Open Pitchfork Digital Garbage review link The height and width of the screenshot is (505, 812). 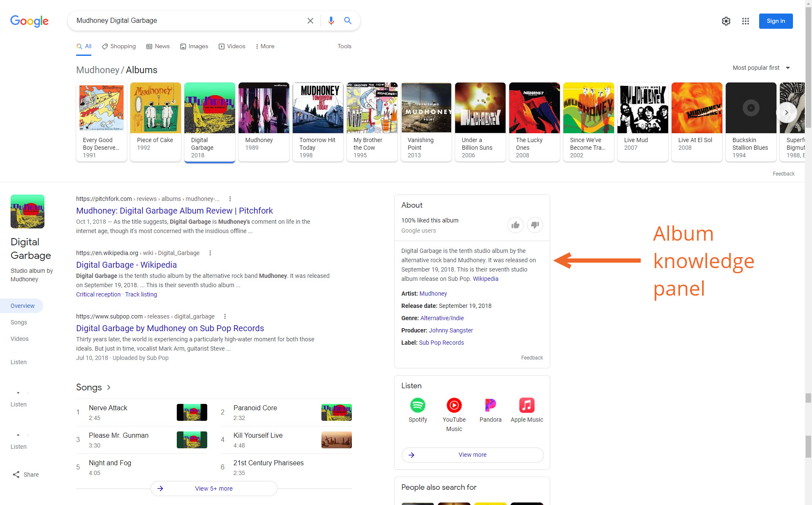pyautogui.click(x=174, y=211)
